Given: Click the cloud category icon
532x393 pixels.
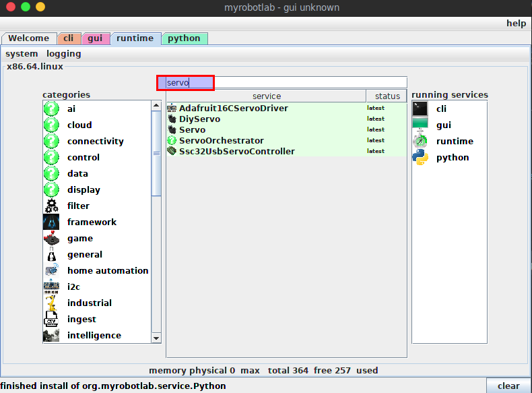Looking at the screenshot, I should [x=51, y=125].
